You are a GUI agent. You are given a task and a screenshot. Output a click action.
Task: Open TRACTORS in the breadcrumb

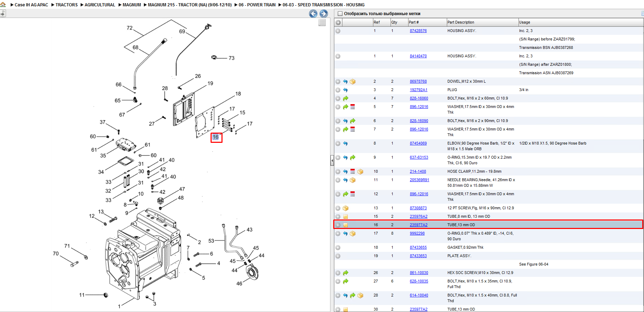66,5
